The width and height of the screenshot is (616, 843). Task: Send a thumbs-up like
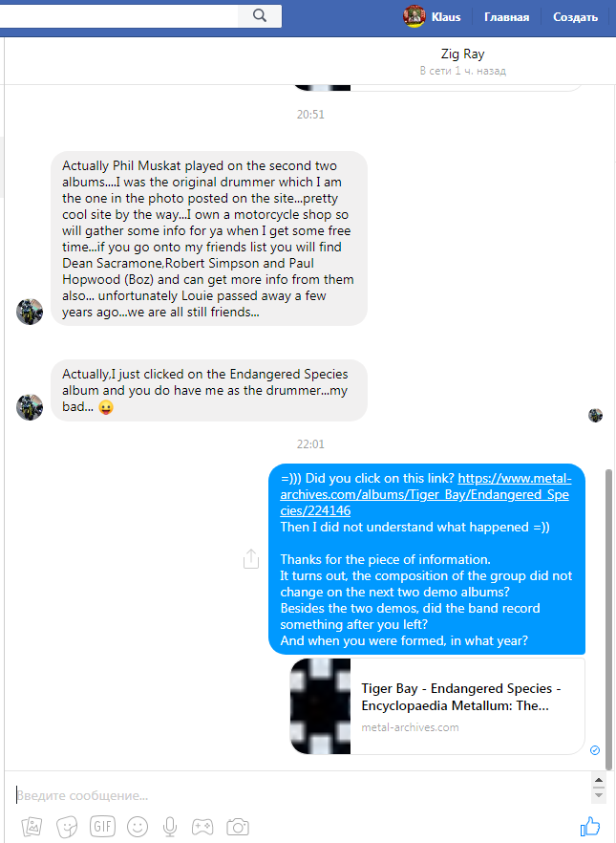(589, 827)
